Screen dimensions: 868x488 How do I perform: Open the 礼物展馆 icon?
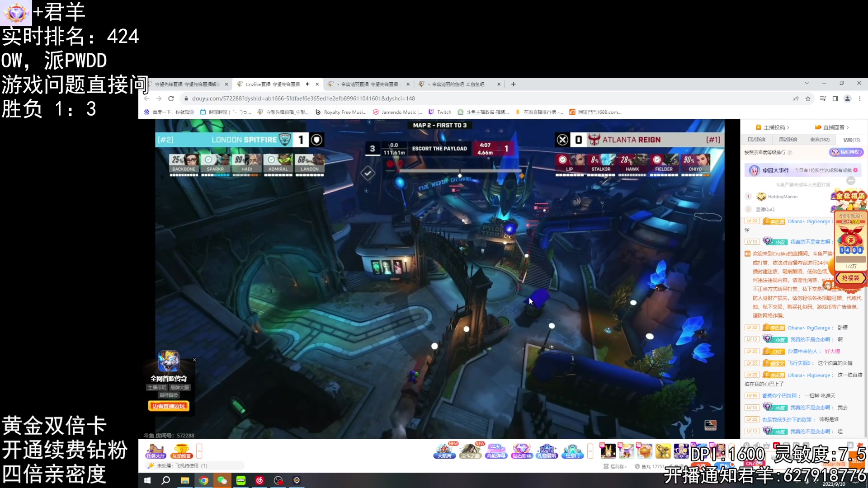(x=547, y=451)
